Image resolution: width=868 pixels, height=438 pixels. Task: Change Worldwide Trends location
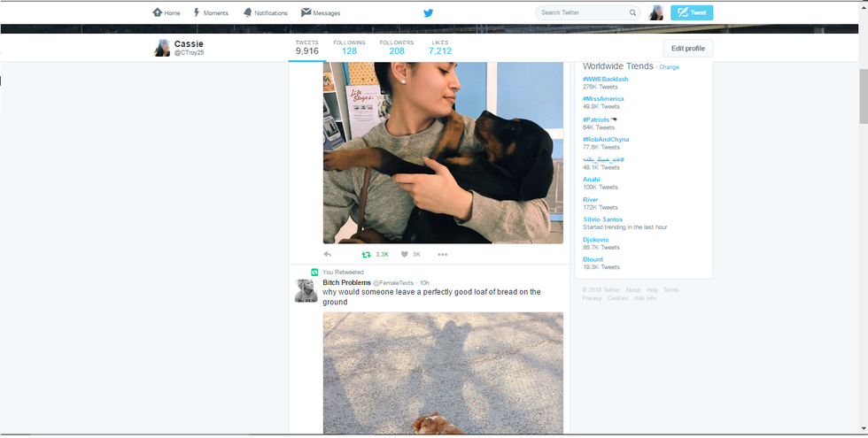pos(669,67)
